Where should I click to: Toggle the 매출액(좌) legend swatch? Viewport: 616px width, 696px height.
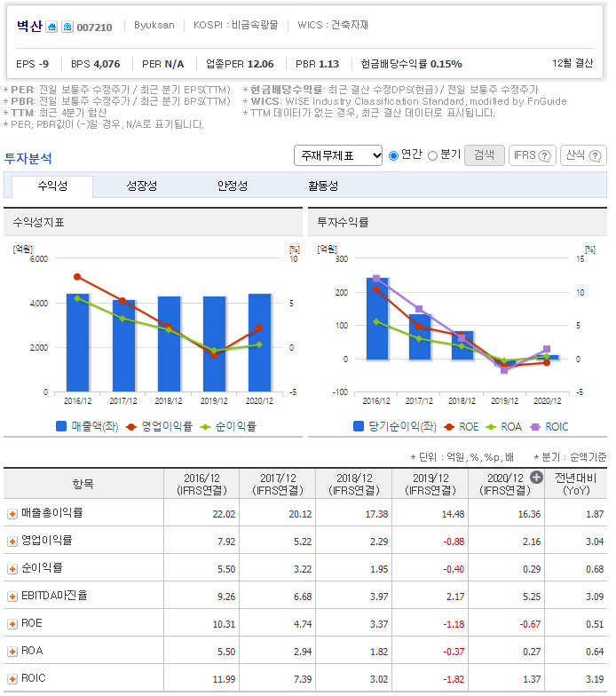(61, 426)
